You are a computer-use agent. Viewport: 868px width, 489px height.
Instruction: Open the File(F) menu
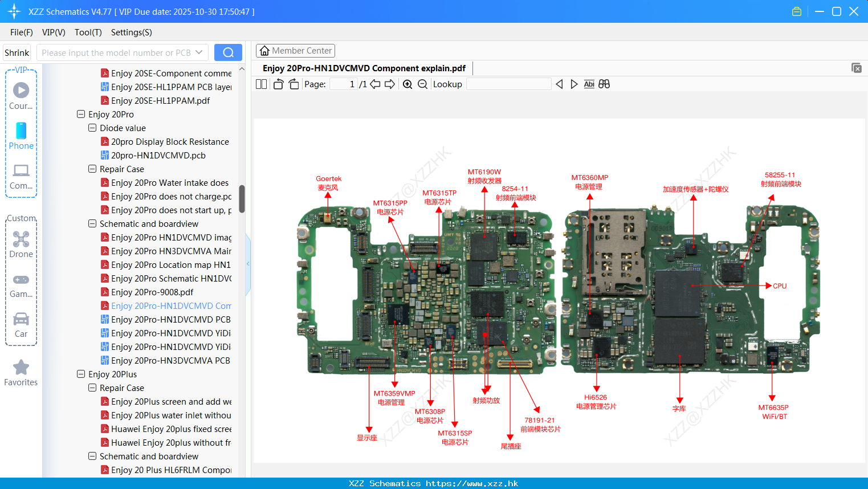(x=22, y=32)
